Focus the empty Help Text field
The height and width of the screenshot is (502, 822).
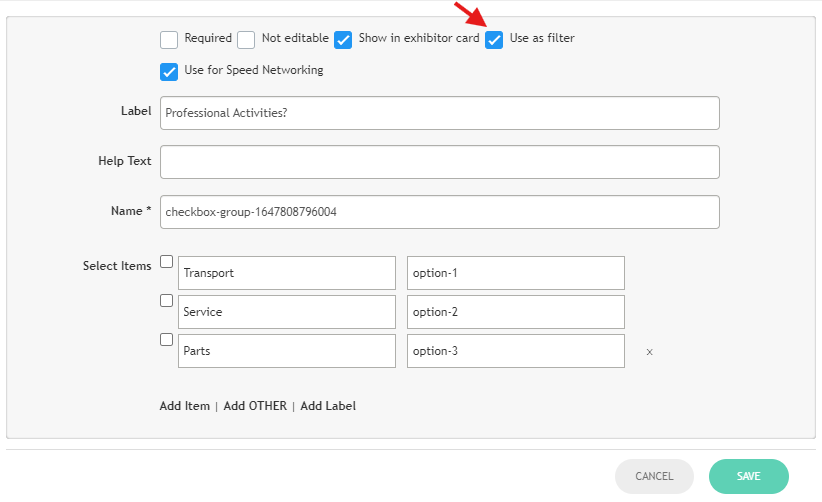coord(439,162)
